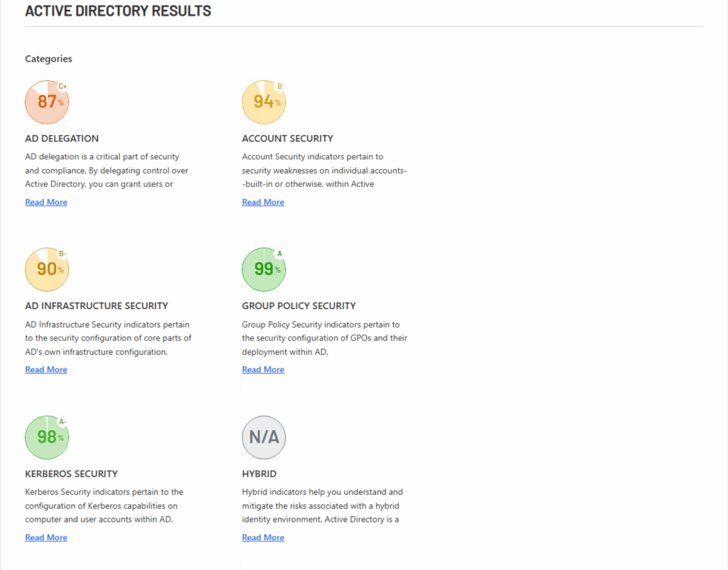Click the Group Policy Security 99% score circle
Image resolution: width=728 pixels, height=570 pixels.
coord(264,270)
